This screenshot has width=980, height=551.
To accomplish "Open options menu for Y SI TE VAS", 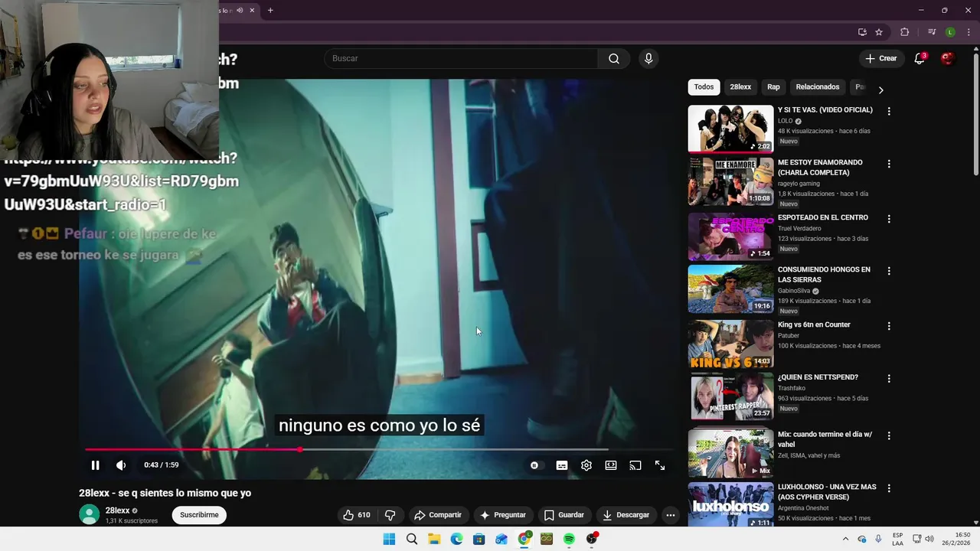I will 889,112.
